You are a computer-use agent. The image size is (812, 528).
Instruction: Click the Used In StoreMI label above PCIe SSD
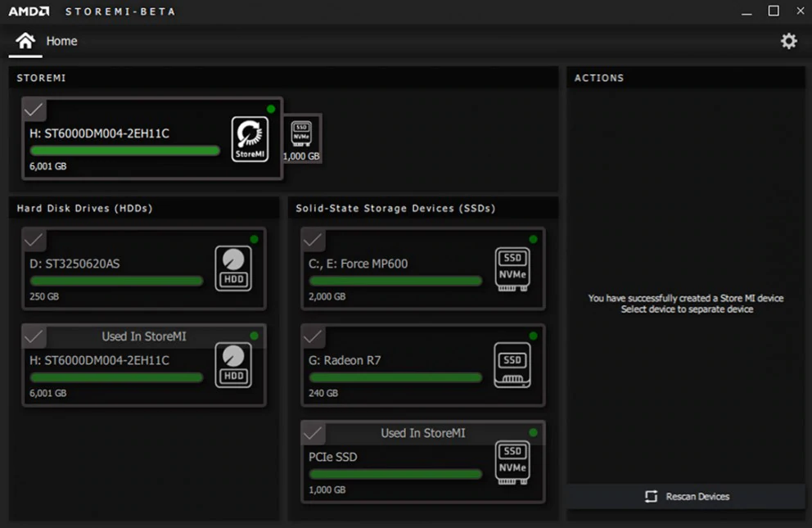click(x=422, y=433)
